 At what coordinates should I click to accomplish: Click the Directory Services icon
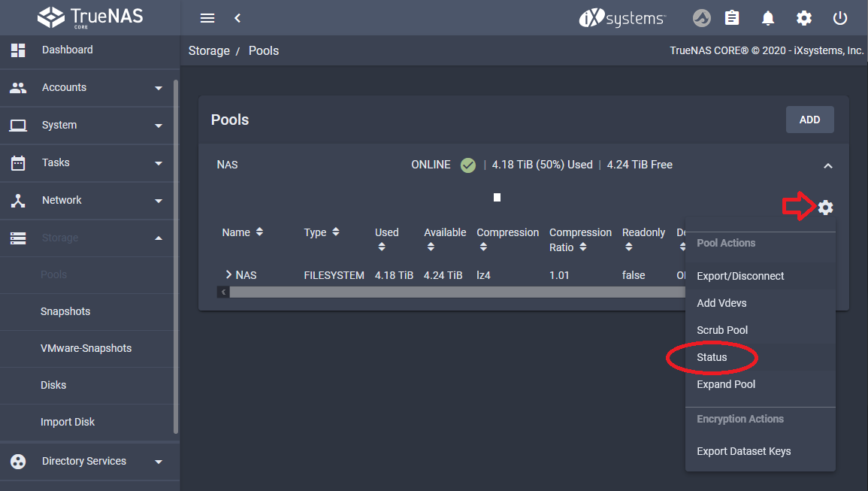[18, 462]
